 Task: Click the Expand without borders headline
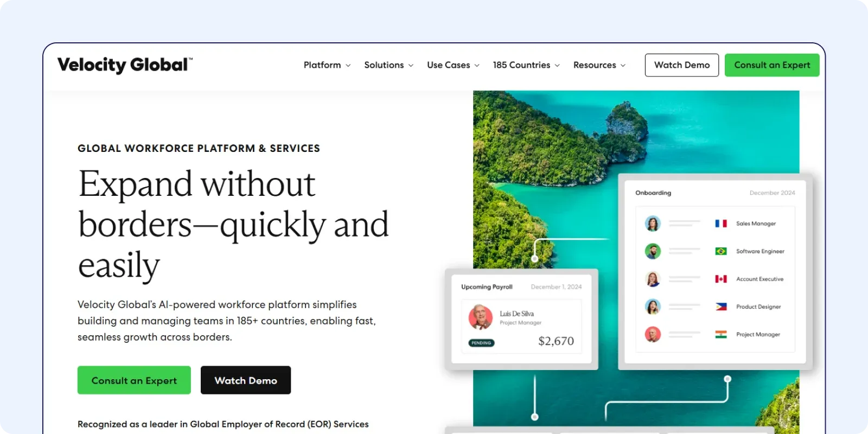coord(233,225)
